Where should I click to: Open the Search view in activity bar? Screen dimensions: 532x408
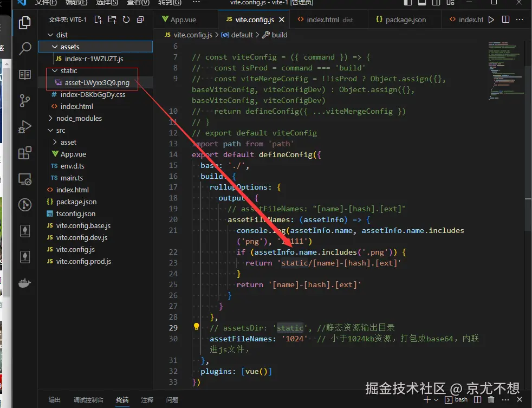click(25, 49)
